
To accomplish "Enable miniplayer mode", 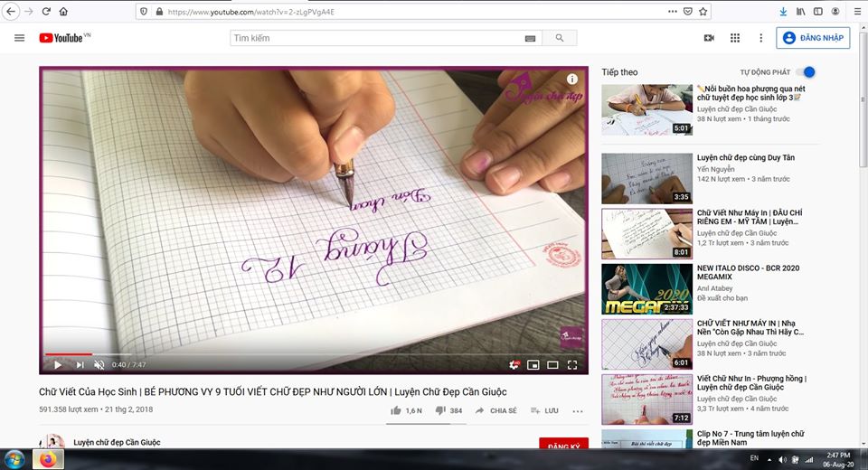I will (533, 365).
